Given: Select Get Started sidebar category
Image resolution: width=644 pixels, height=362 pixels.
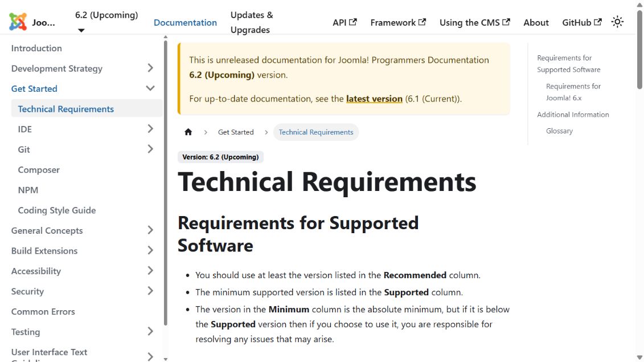Looking at the screenshot, I should pos(34,88).
